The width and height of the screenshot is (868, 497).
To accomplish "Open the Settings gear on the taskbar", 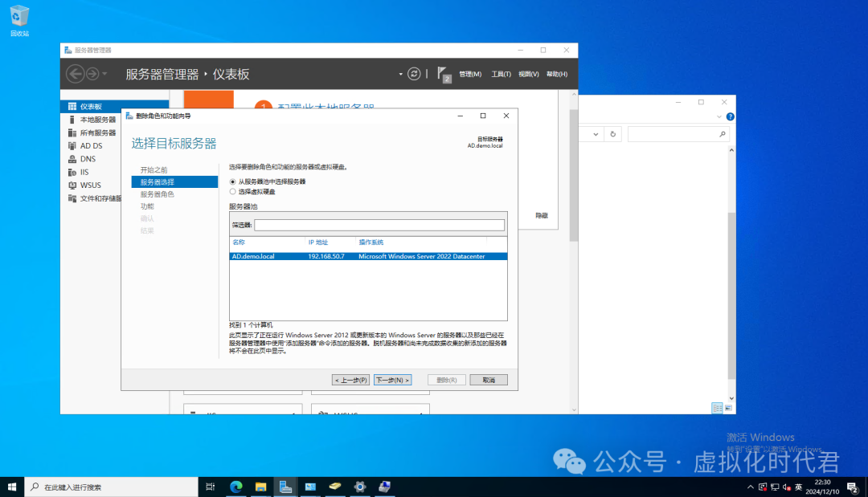I will [360, 487].
